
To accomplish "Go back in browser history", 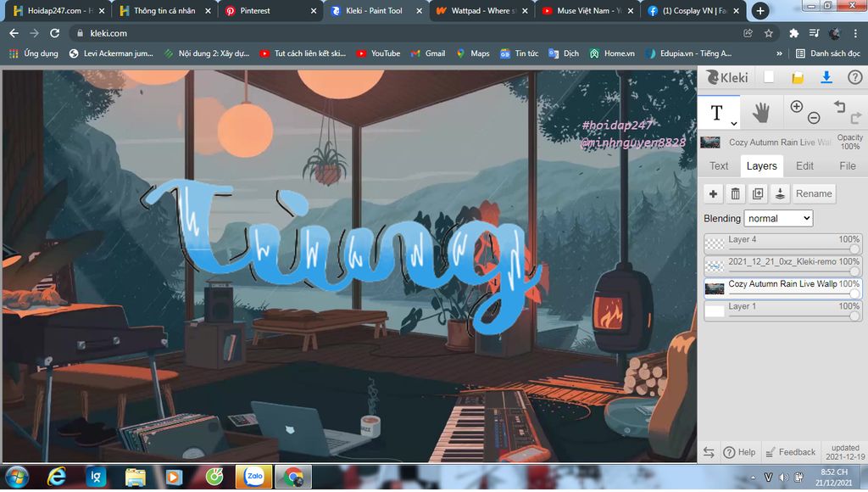I will coord(14,33).
